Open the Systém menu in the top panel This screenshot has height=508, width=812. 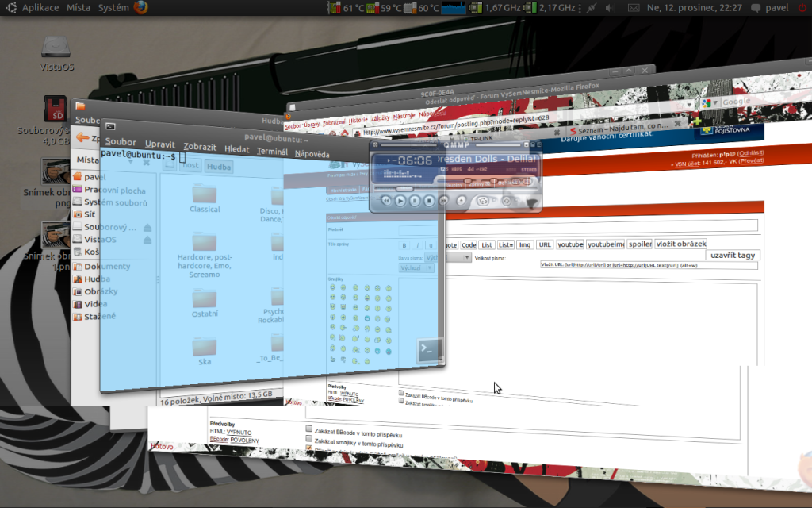[x=113, y=8]
